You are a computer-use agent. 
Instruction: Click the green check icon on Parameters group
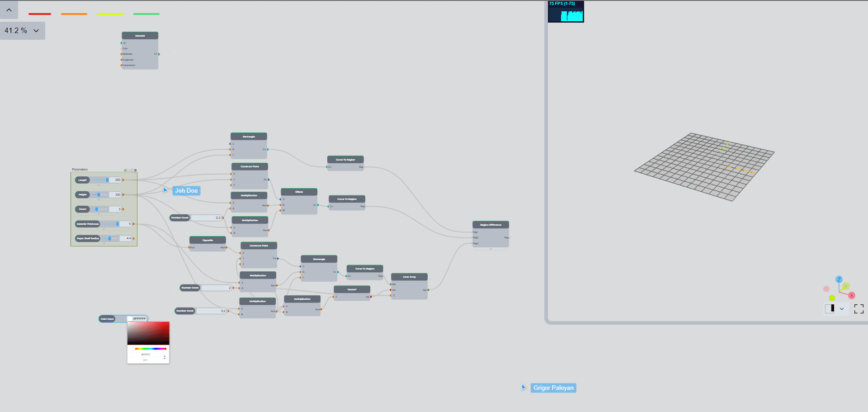[125, 170]
